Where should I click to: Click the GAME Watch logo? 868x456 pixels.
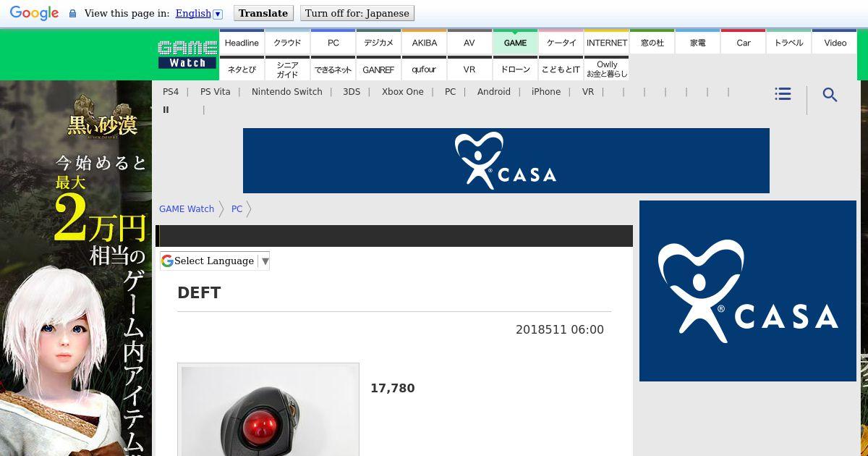pos(187,54)
